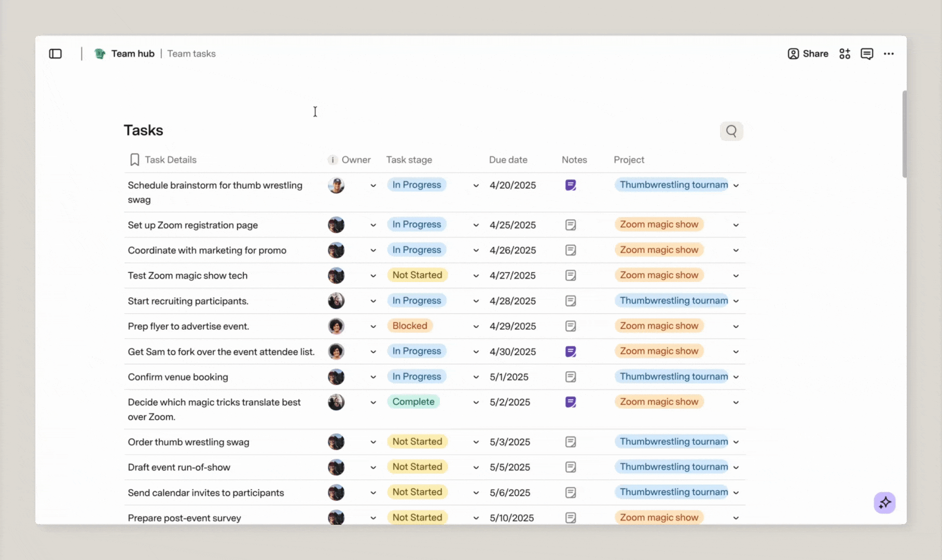Open task stage dropdown for Prep flyer row
This screenshot has width=942, height=560.
tap(476, 327)
